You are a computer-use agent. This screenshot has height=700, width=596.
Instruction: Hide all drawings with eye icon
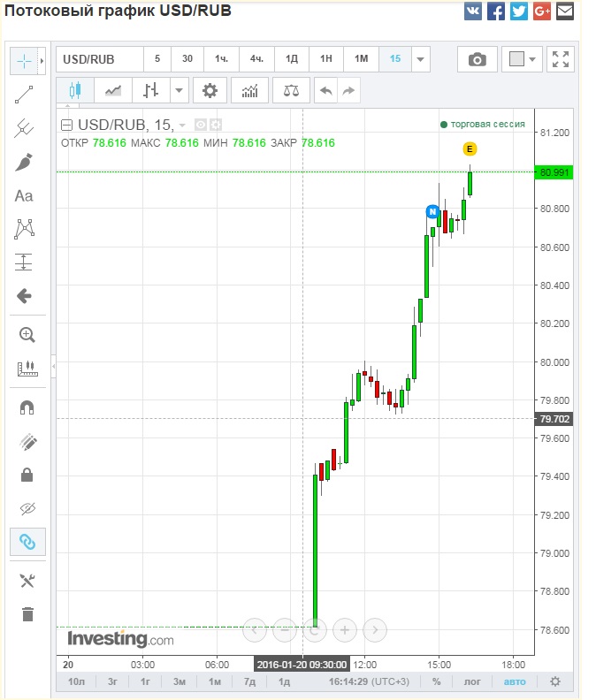click(x=27, y=508)
